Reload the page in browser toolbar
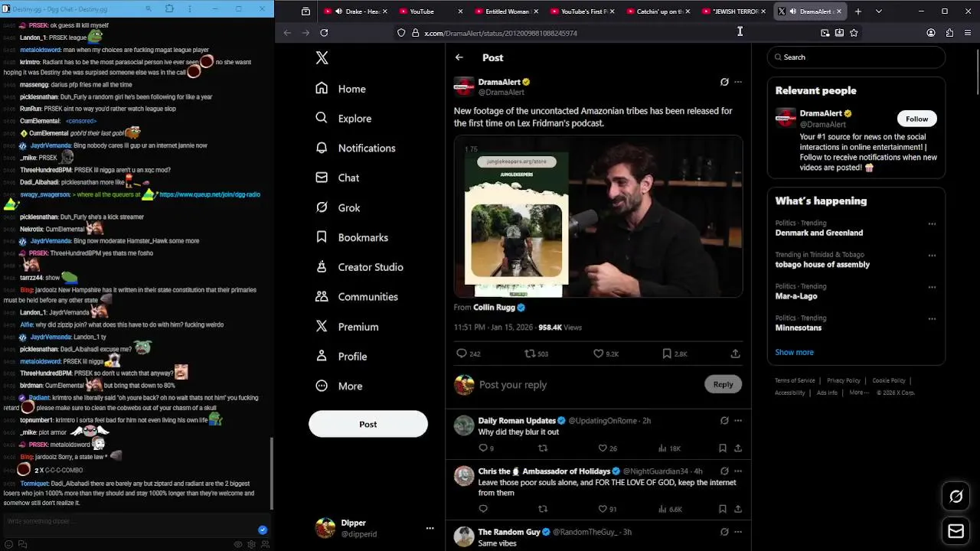The height and width of the screenshot is (551, 980). [x=324, y=33]
